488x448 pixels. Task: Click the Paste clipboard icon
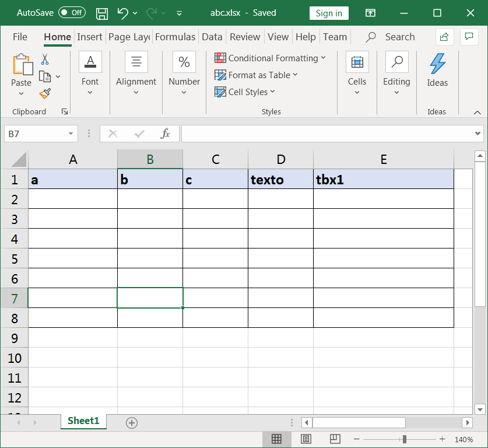point(22,64)
